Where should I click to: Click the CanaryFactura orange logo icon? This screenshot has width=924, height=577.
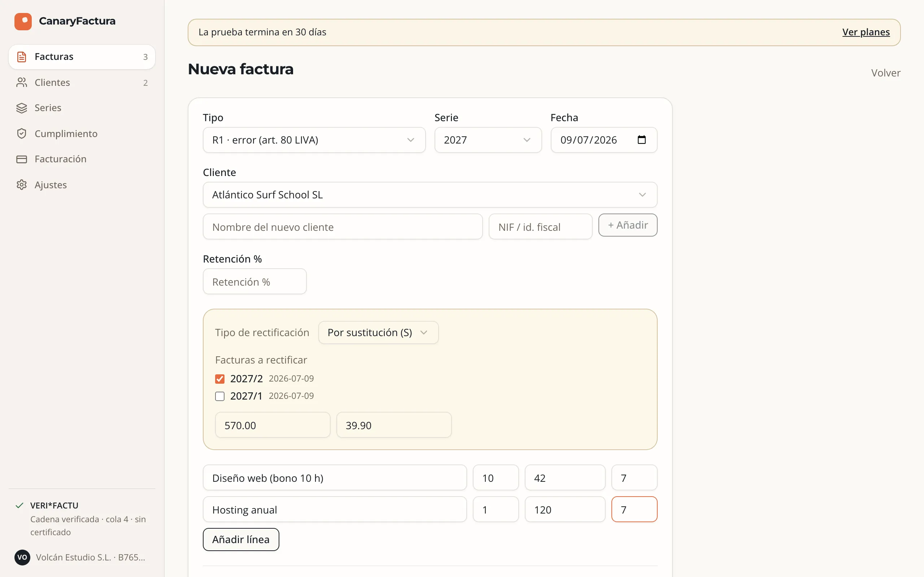point(23,21)
